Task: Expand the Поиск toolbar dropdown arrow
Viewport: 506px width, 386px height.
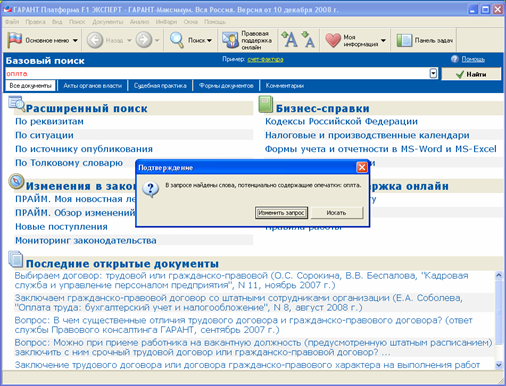Action: pos(209,40)
